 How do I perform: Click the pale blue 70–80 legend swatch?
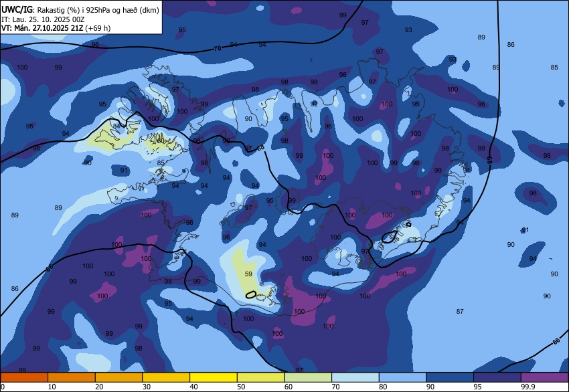(355, 377)
